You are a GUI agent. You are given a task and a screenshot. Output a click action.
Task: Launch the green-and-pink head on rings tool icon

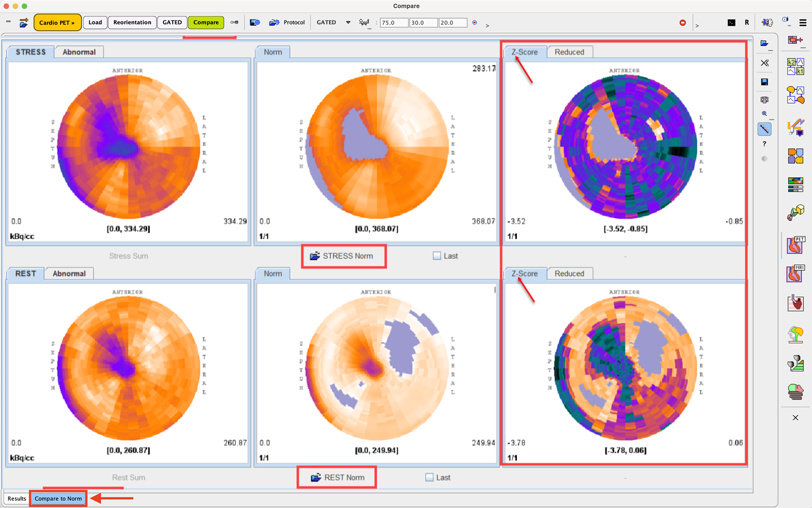click(796, 392)
